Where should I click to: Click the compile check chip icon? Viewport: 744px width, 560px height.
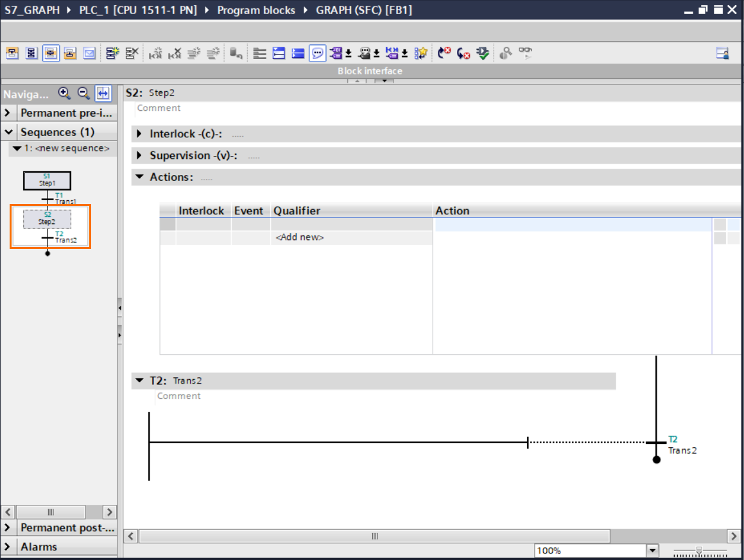click(483, 53)
